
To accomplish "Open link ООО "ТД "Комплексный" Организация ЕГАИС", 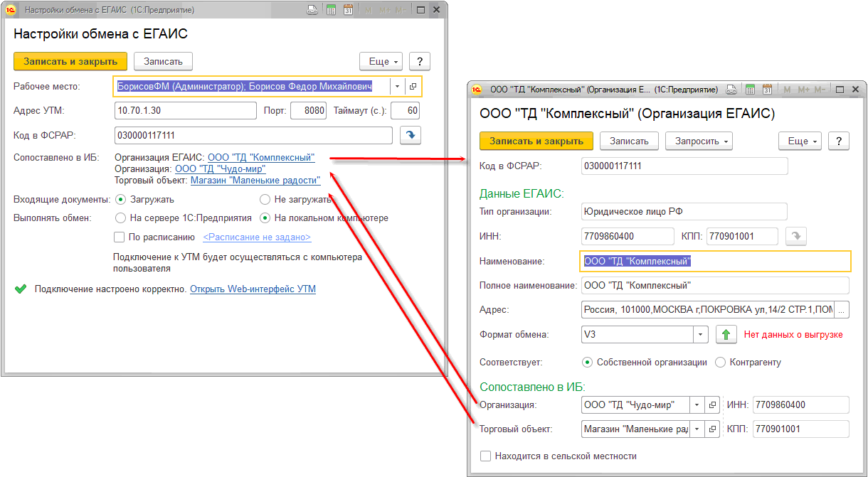I will [261, 157].
